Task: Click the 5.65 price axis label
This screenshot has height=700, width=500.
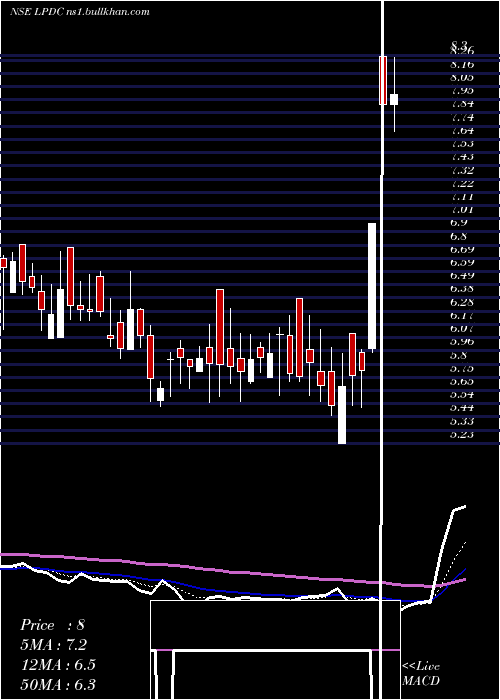Action: pos(462,381)
